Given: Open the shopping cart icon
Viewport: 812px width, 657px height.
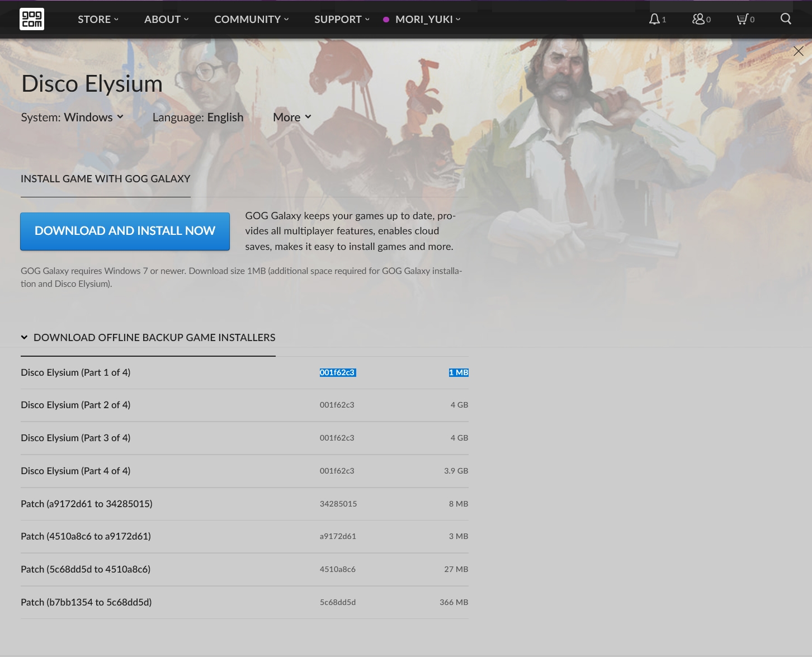Looking at the screenshot, I should coord(742,19).
